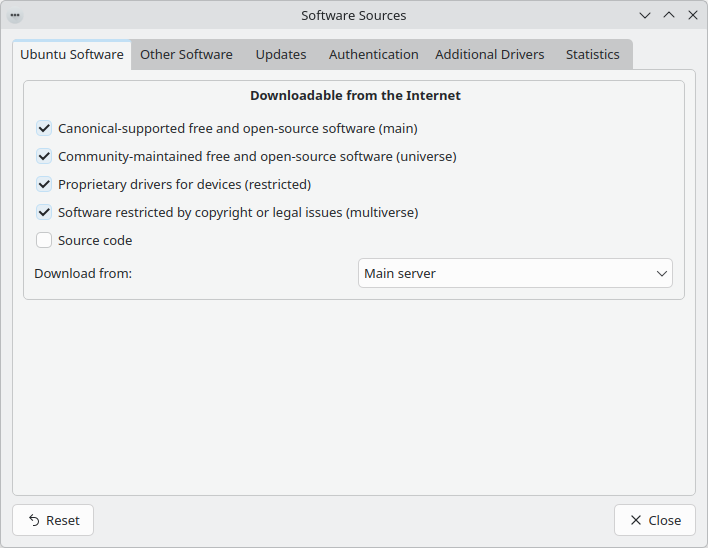This screenshot has width=708, height=548.
Task: Uncheck the multiverse software checkbox
Action: pos(44,212)
